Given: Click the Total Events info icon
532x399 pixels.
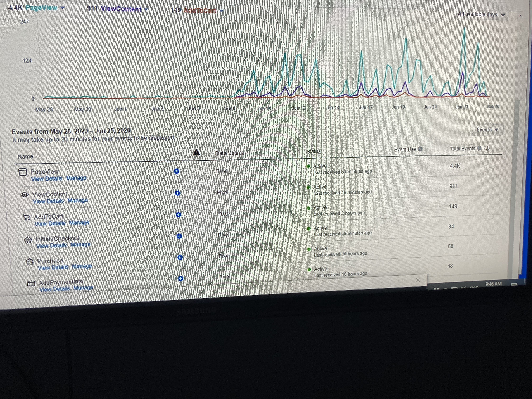Looking at the screenshot, I should coord(479,148).
